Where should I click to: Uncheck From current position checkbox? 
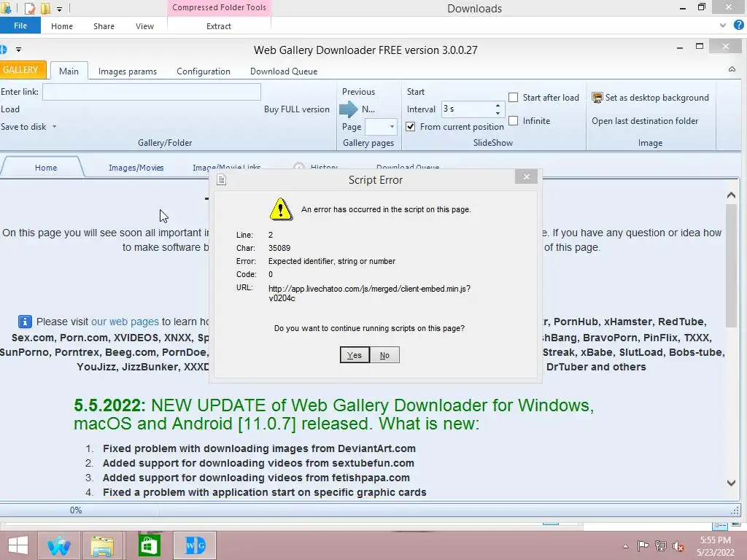(410, 127)
